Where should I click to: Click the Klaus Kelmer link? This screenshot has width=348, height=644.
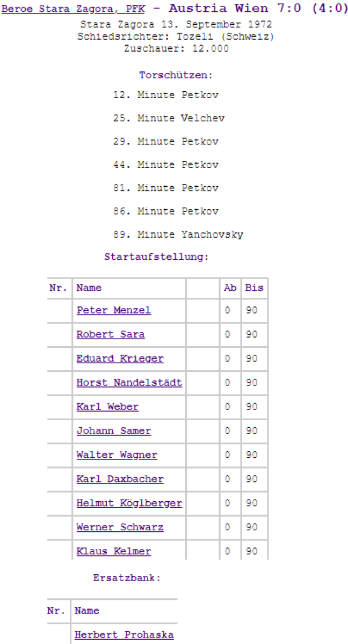(x=113, y=551)
